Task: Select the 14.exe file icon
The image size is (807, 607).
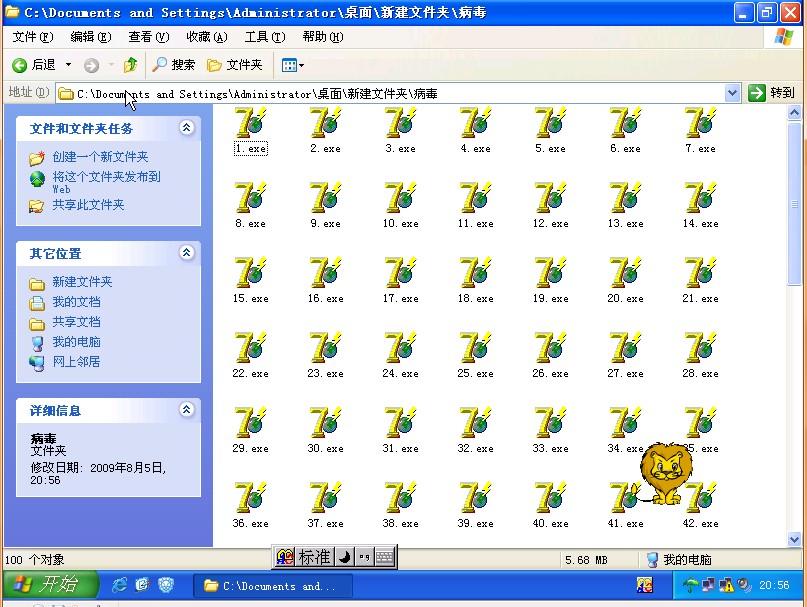Action: click(x=700, y=198)
